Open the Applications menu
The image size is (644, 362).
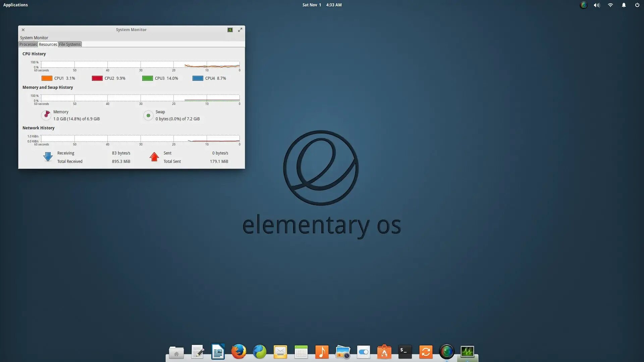15,5
